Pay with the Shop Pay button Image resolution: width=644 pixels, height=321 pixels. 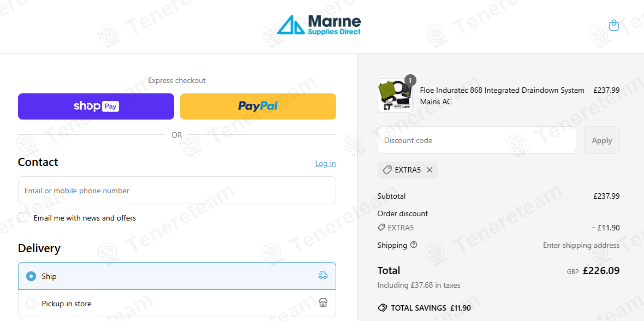tap(96, 106)
